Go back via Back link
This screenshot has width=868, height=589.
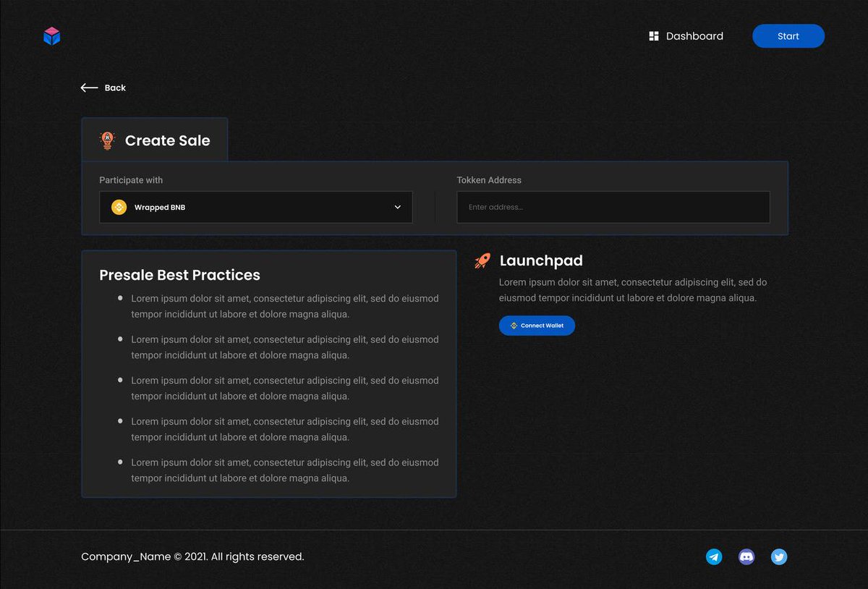(103, 88)
